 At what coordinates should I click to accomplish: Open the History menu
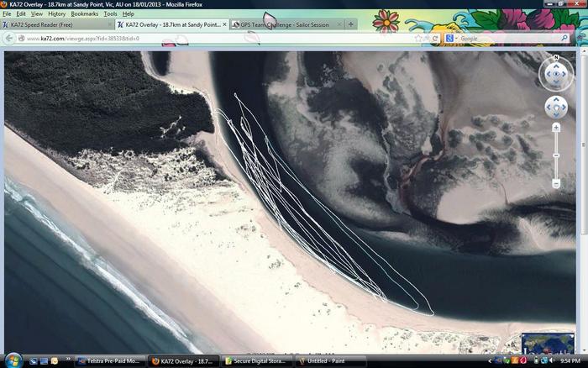point(56,14)
